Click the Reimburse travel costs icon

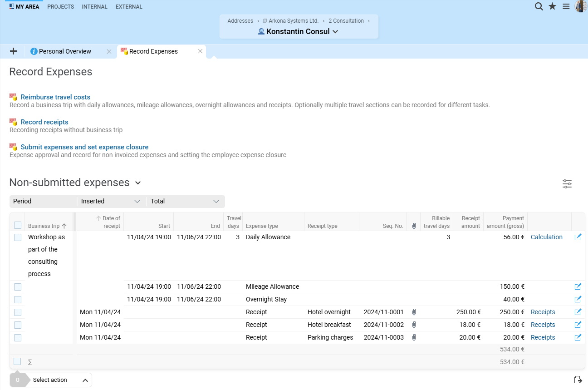click(x=13, y=97)
